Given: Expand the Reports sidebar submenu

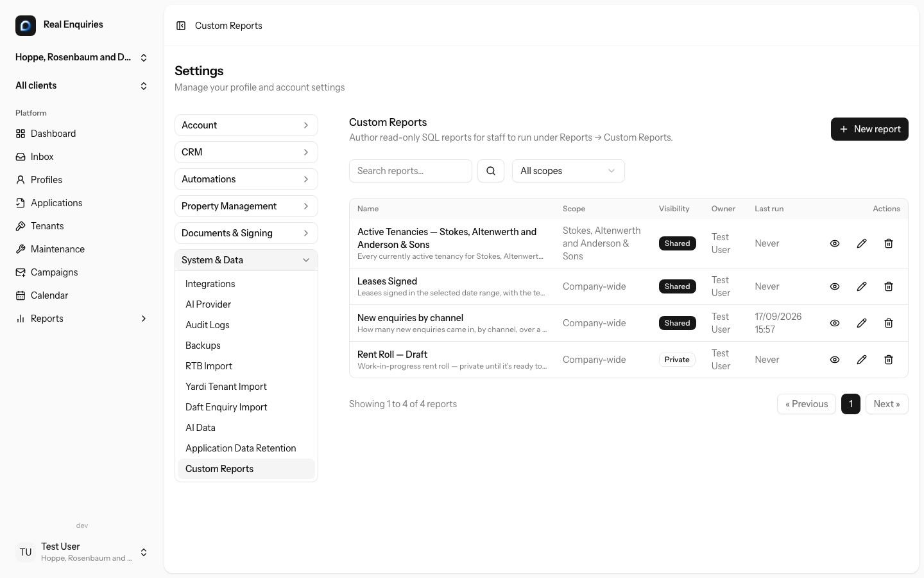Looking at the screenshot, I should tap(82, 319).
